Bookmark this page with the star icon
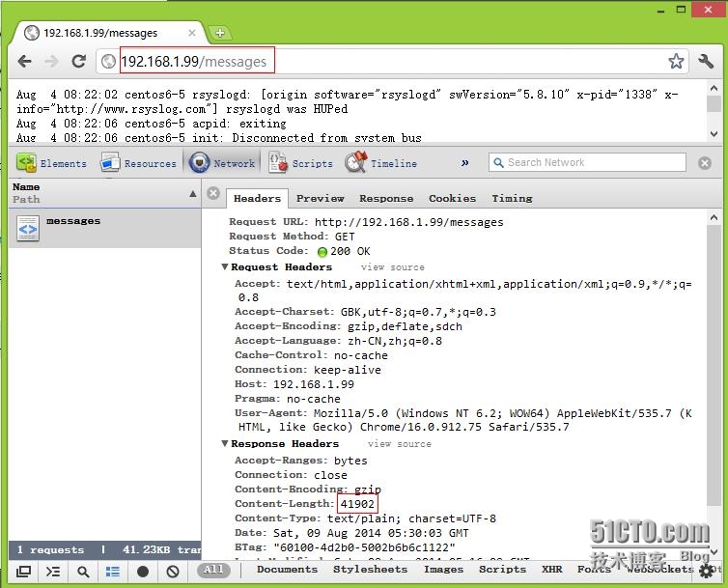 (676, 61)
